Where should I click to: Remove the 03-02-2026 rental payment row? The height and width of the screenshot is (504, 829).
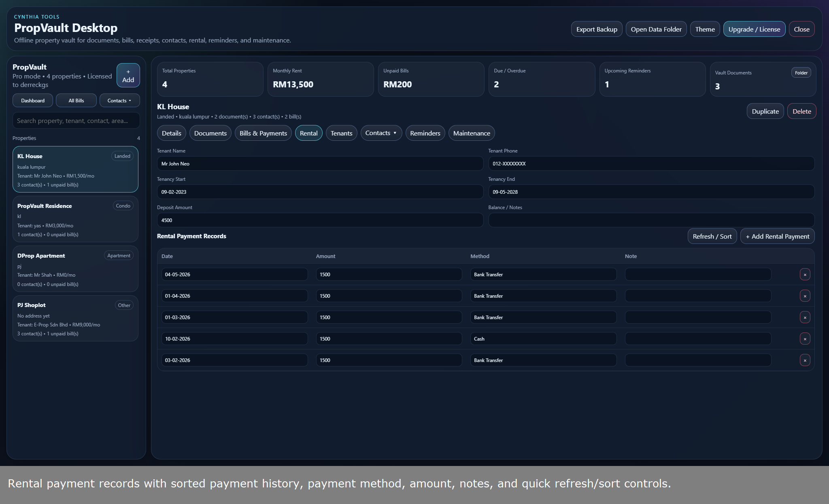805,360
